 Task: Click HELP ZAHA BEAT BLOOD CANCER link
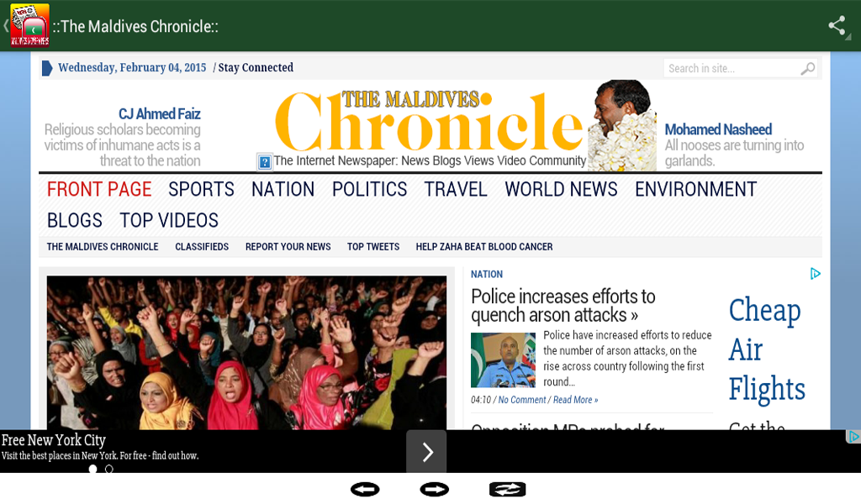(x=483, y=247)
